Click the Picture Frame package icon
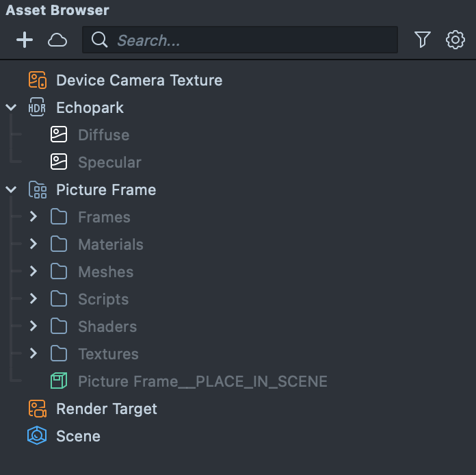 tap(38, 190)
